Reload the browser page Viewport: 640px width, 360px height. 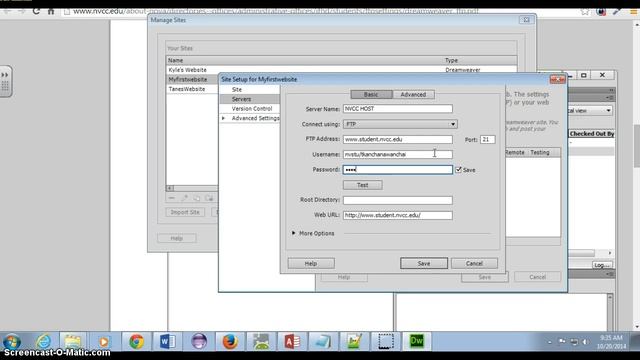(36, 11)
